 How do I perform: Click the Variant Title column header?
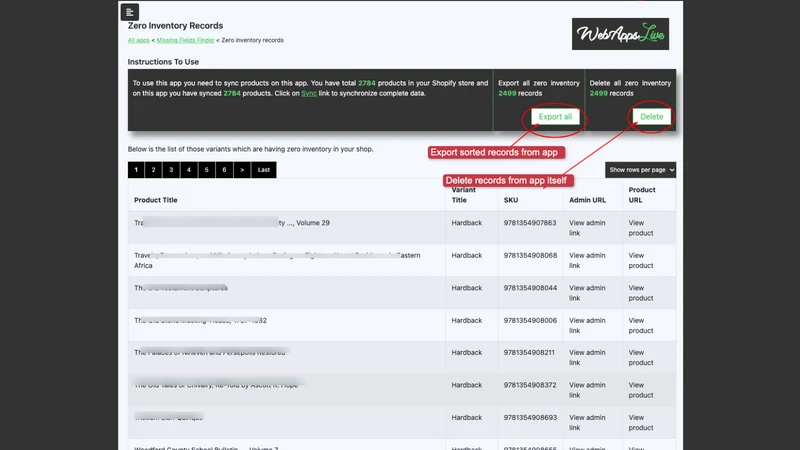[463, 195]
